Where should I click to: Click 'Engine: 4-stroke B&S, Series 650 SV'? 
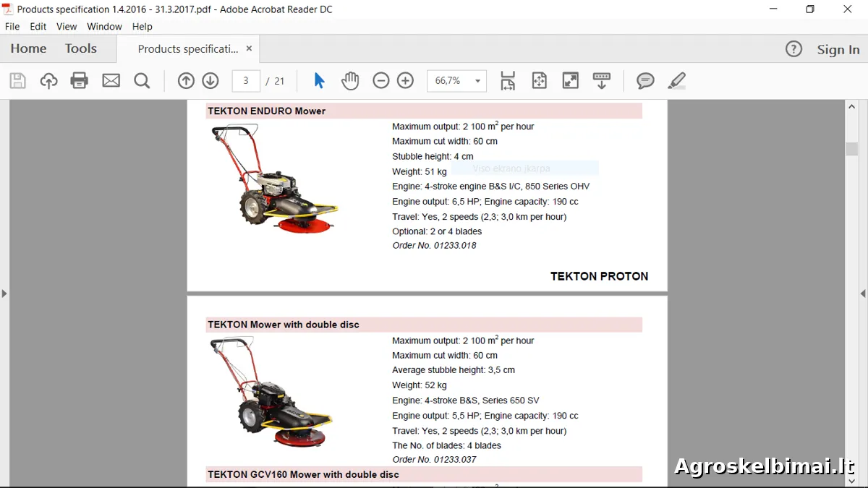click(466, 401)
